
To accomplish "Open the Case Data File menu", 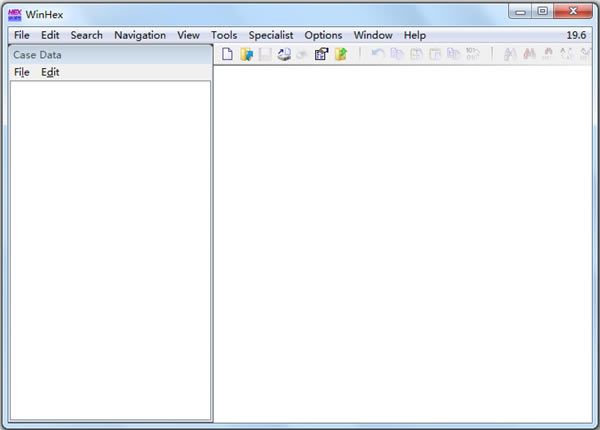I will click(x=22, y=72).
